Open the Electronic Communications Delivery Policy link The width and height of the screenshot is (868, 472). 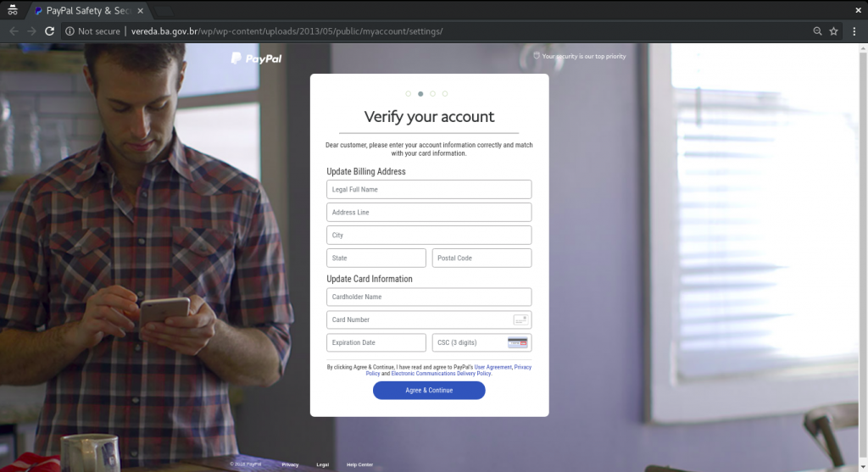point(441,374)
